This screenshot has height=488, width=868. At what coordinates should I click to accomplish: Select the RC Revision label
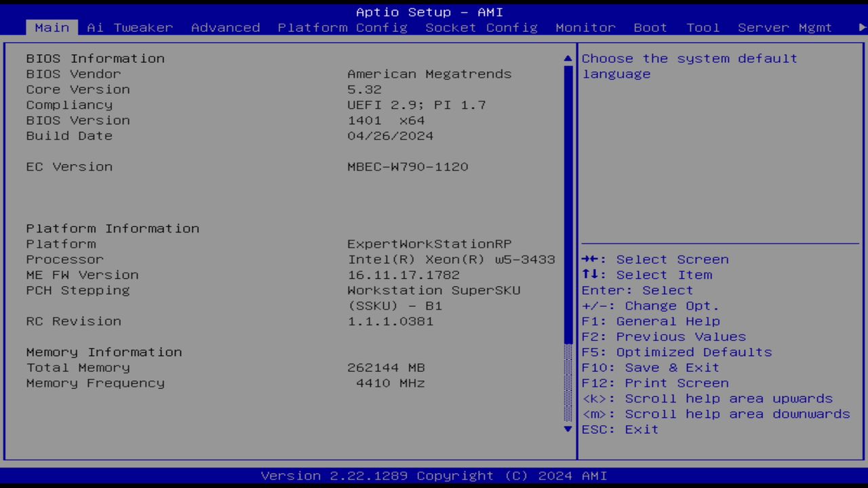point(74,321)
